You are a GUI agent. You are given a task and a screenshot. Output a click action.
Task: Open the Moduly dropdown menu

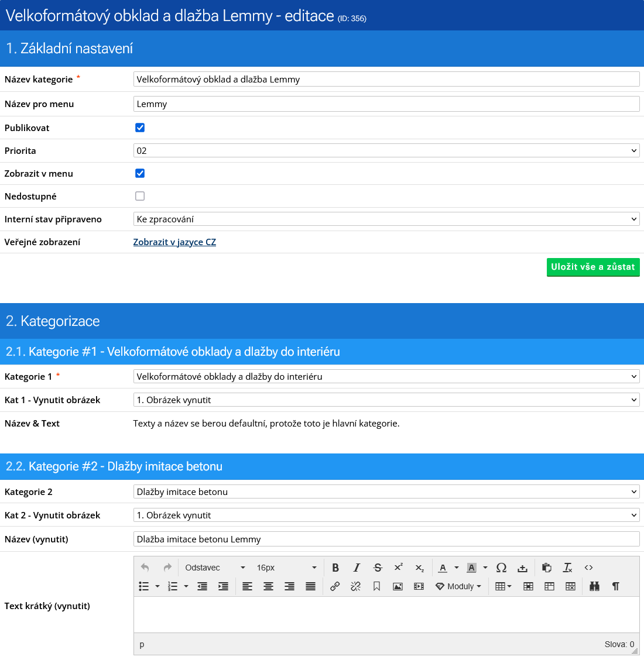[x=458, y=586]
